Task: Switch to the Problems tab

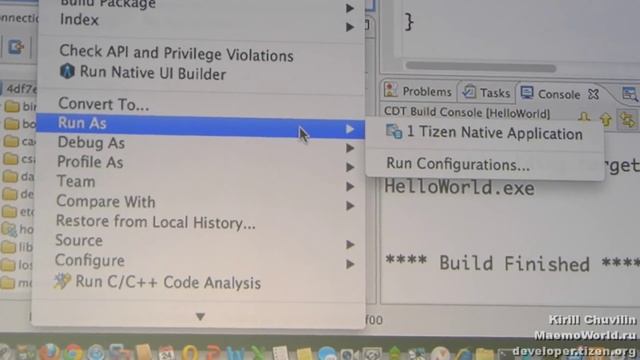Action: pyautogui.click(x=418, y=91)
